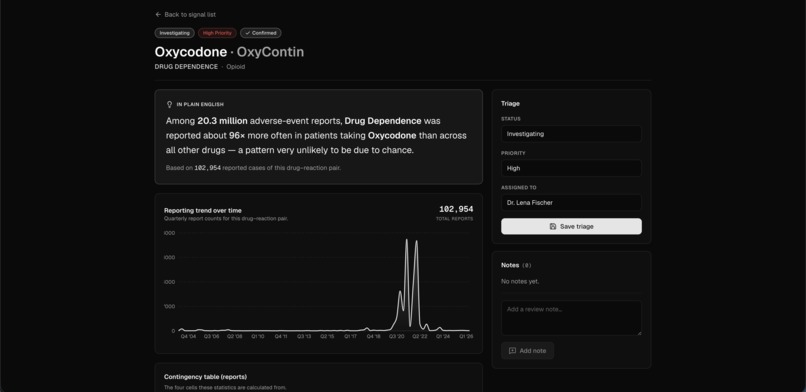The image size is (806, 392).
Task: Open Assigned To dropdown with Dr. Lena Fischer
Action: tap(571, 202)
